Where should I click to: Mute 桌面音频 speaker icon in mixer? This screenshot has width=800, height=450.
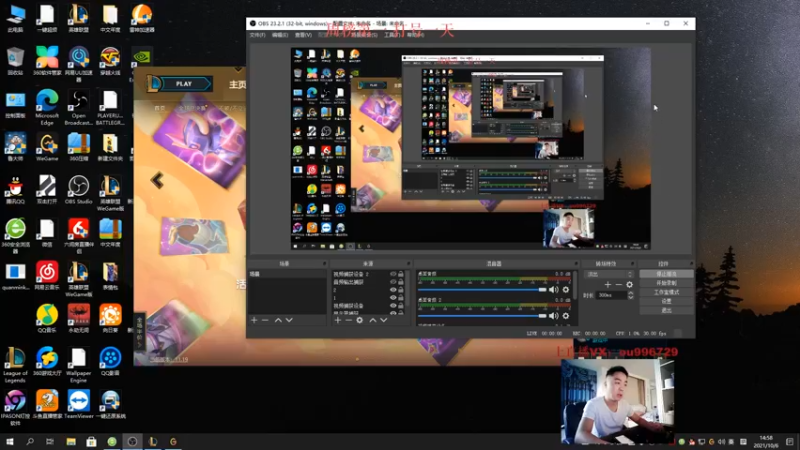554,289
